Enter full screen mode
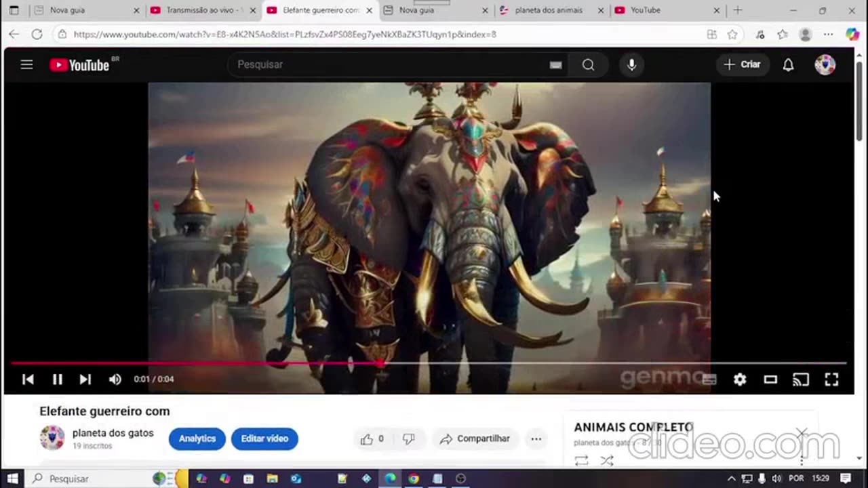868x488 pixels. (831, 380)
